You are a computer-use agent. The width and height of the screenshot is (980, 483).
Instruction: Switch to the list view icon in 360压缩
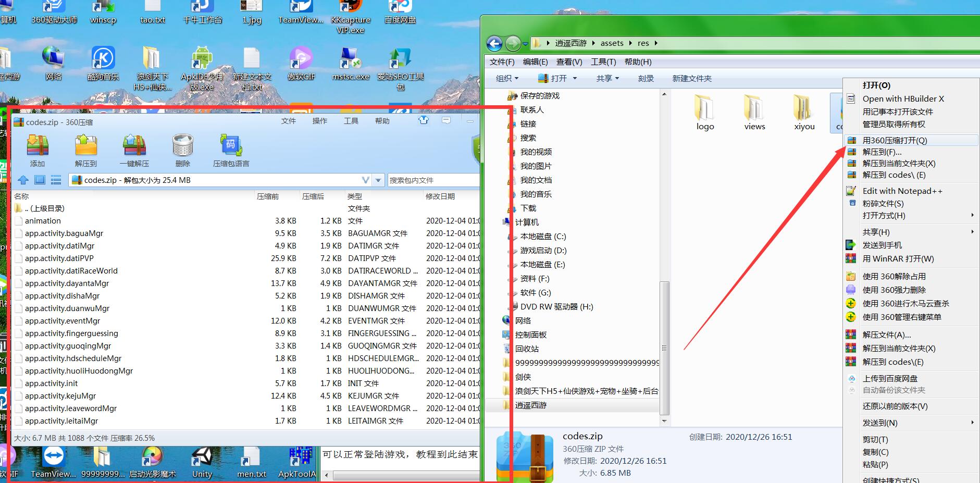tap(56, 180)
